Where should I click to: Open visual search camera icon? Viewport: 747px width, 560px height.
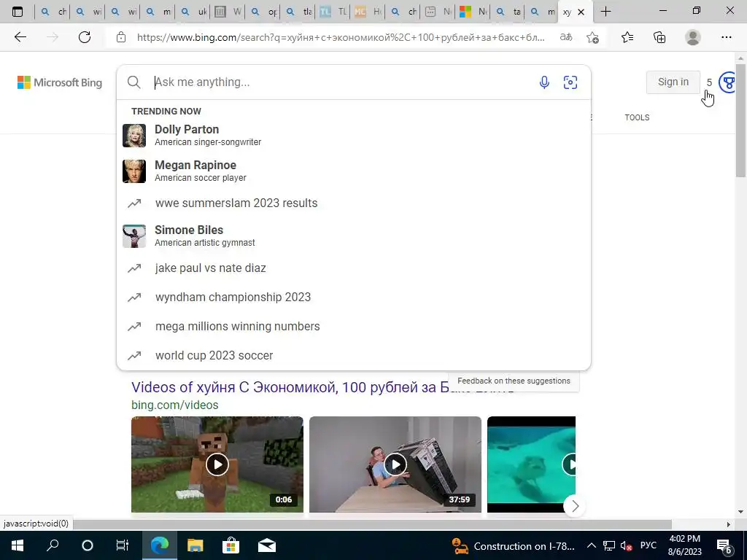pyautogui.click(x=570, y=82)
